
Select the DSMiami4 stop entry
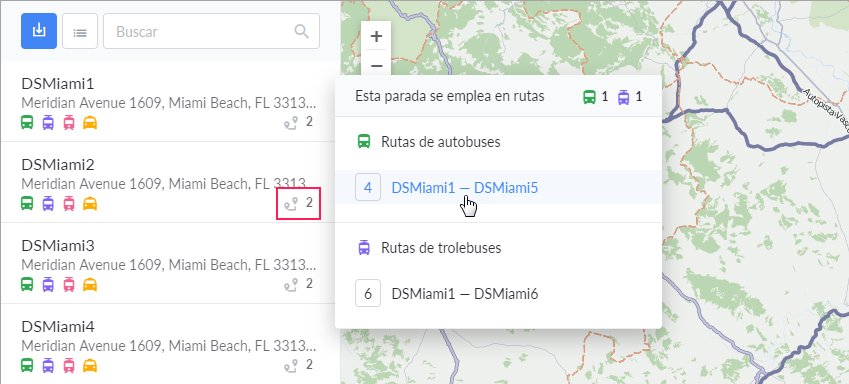(x=170, y=344)
